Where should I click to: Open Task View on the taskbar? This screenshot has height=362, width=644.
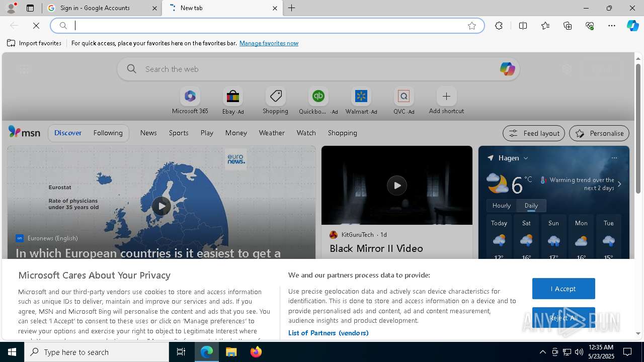point(181,352)
